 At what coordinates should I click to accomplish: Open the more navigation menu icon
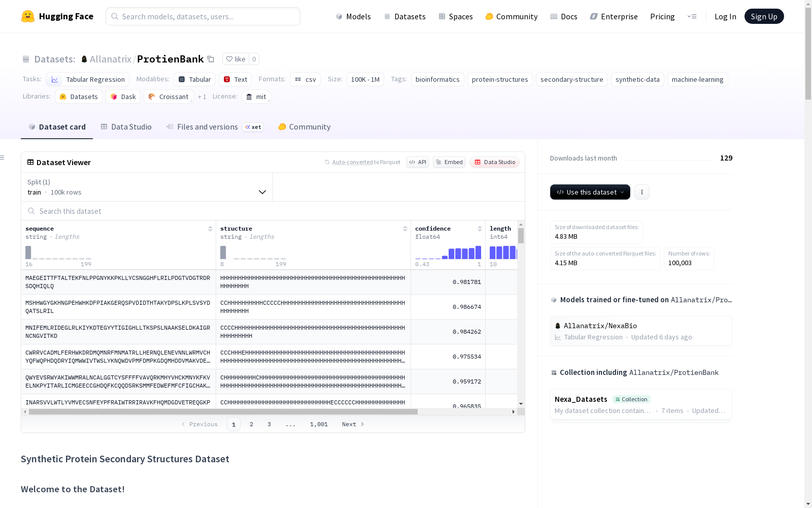tap(692, 16)
